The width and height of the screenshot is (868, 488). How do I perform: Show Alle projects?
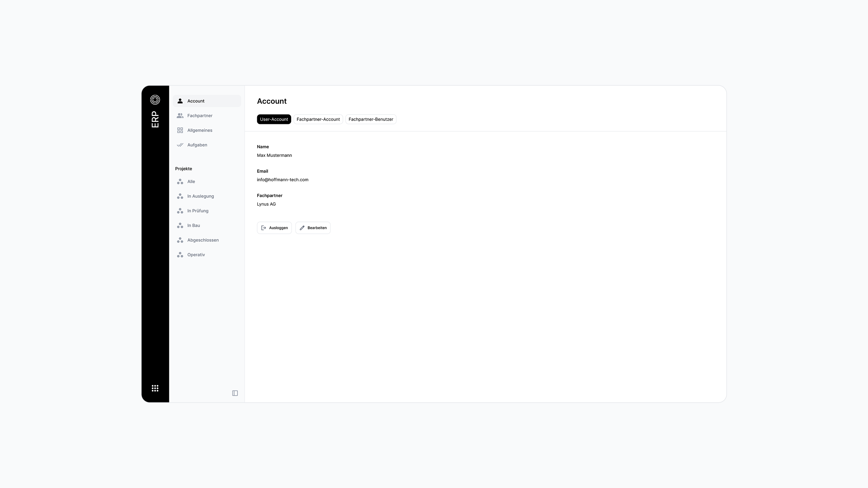point(191,181)
